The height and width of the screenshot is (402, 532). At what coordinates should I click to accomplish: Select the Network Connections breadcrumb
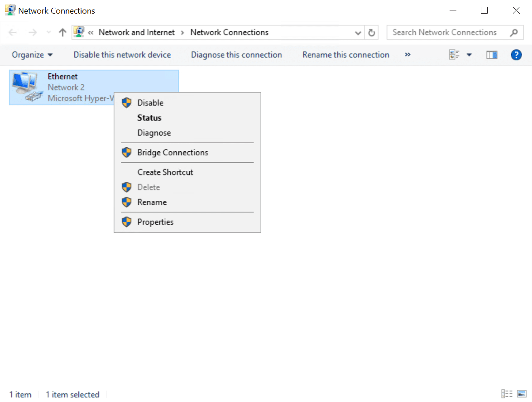230,32
